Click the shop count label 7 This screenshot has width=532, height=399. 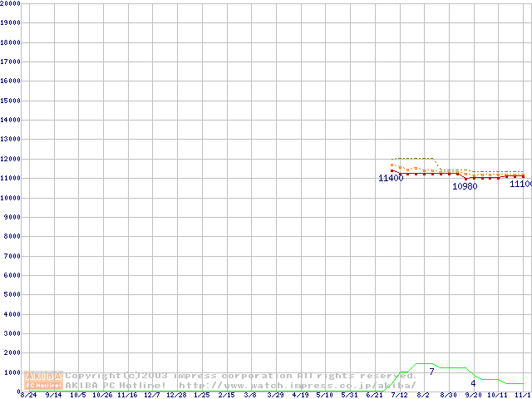(431, 372)
